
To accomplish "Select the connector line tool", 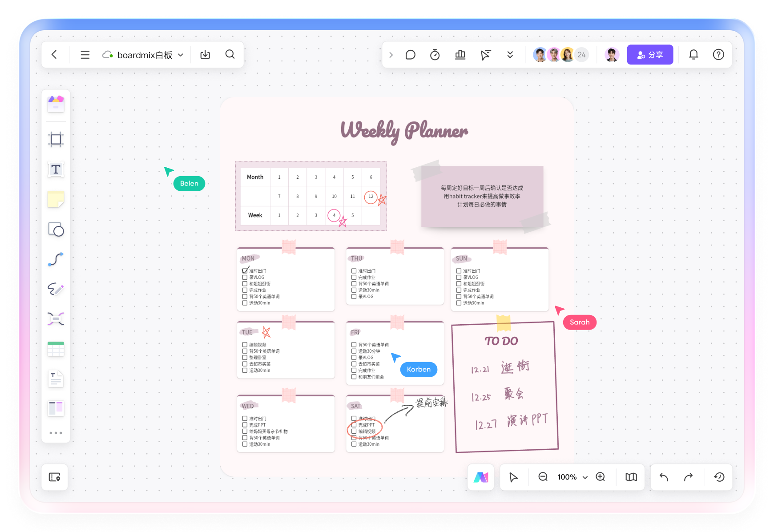I will coord(56,259).
